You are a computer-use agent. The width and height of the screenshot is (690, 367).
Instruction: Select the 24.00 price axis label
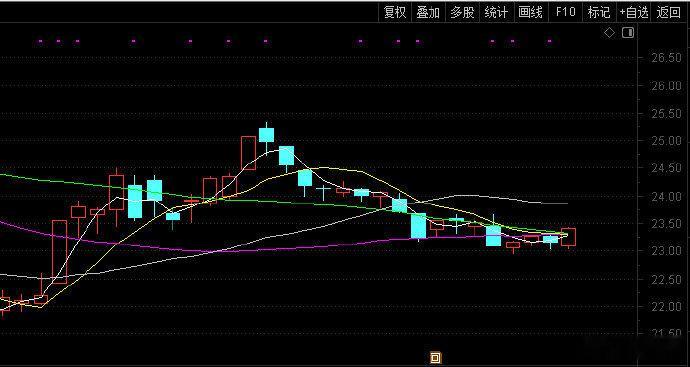pos(665,196)
